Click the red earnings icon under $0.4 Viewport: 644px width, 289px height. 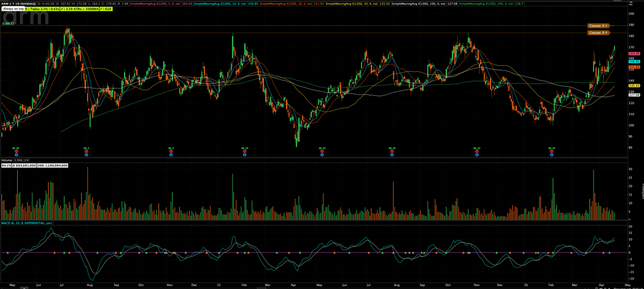[x=86, y=151]
